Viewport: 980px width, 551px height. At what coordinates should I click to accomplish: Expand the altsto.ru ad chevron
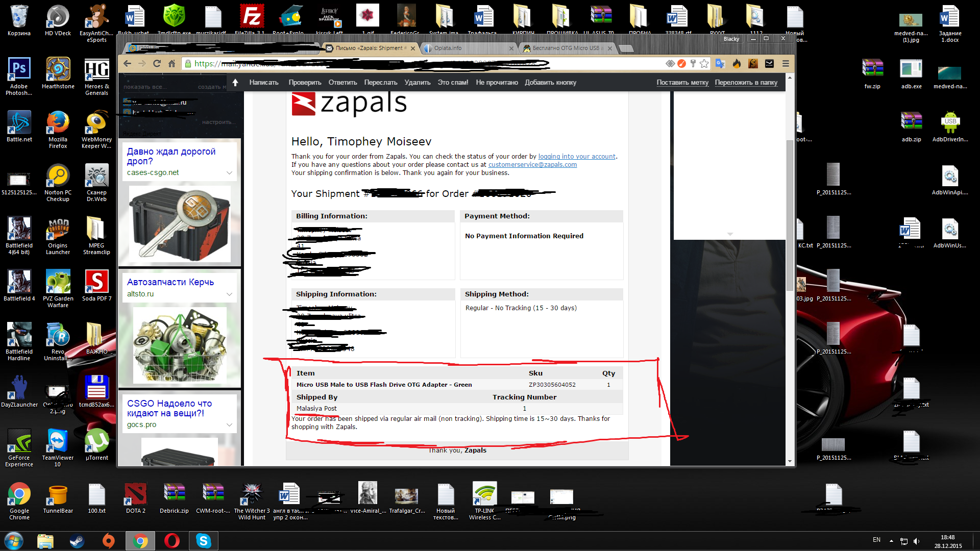point(229,294)
